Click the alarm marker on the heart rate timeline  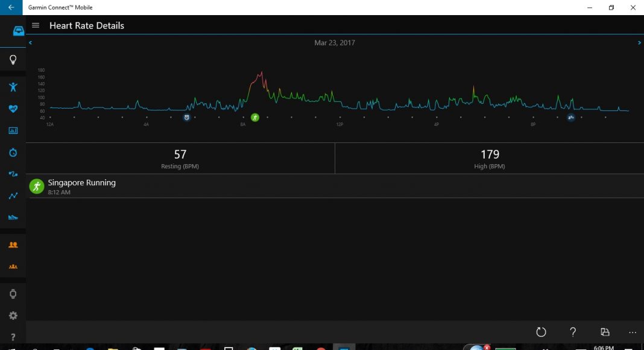click(x=186, y=118)
